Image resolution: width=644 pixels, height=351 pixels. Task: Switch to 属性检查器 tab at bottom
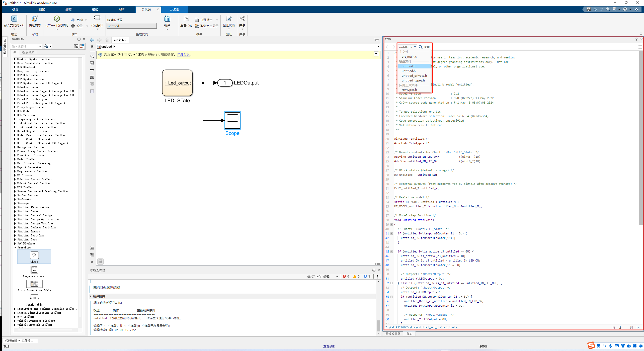click(393, 334)
